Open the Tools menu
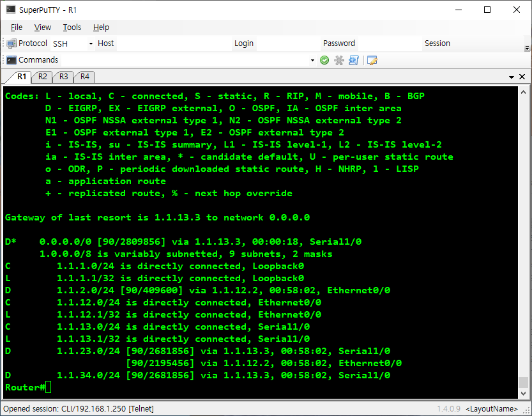The width and height of the screenshot is (532, 416). click(x=72, y=27)
